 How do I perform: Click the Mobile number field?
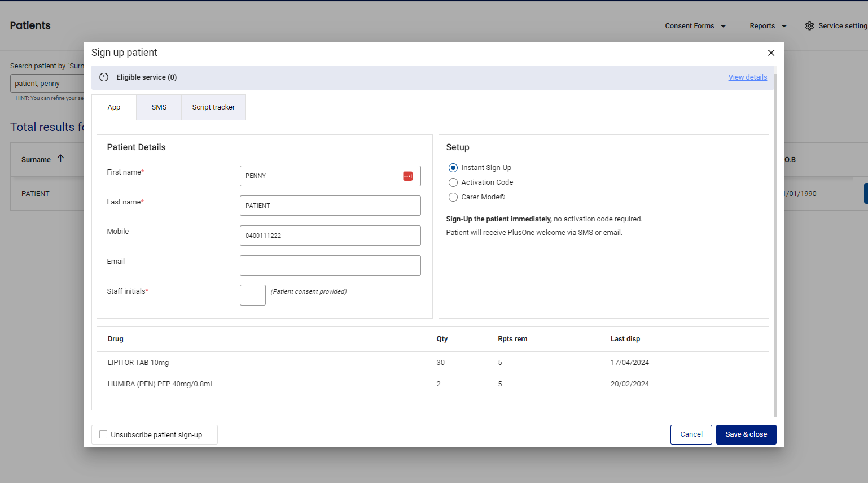[330, 236]
